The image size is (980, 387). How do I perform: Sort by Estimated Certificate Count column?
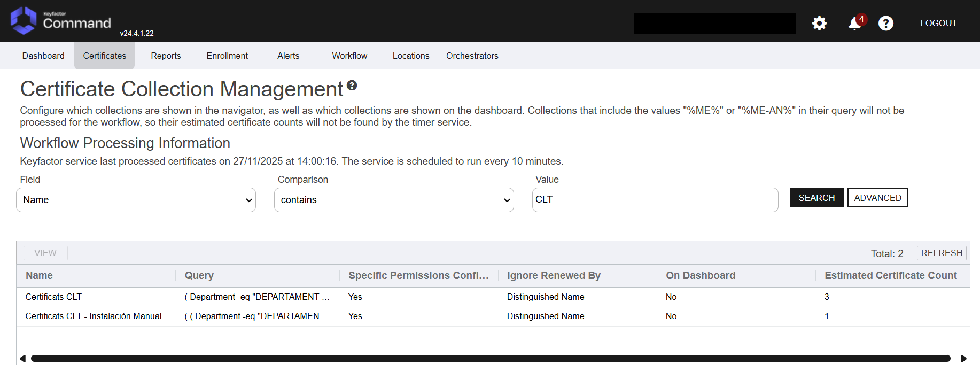(890, 275)
